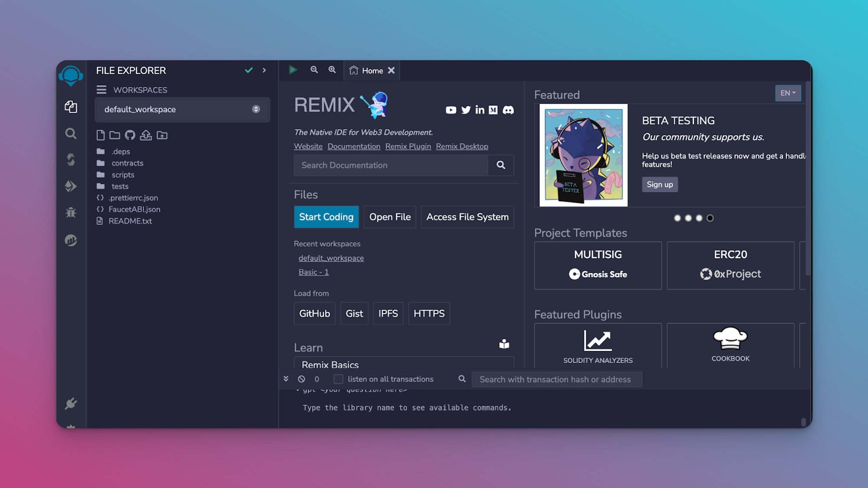868x488 pixels.
Task: Load from HTTPS button
Action: 429,313
